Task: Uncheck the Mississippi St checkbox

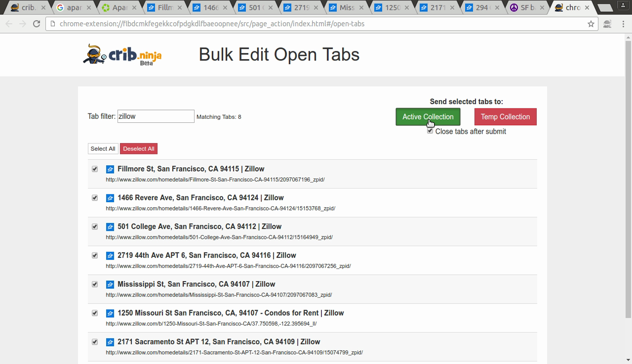Action: pos(95,284)
